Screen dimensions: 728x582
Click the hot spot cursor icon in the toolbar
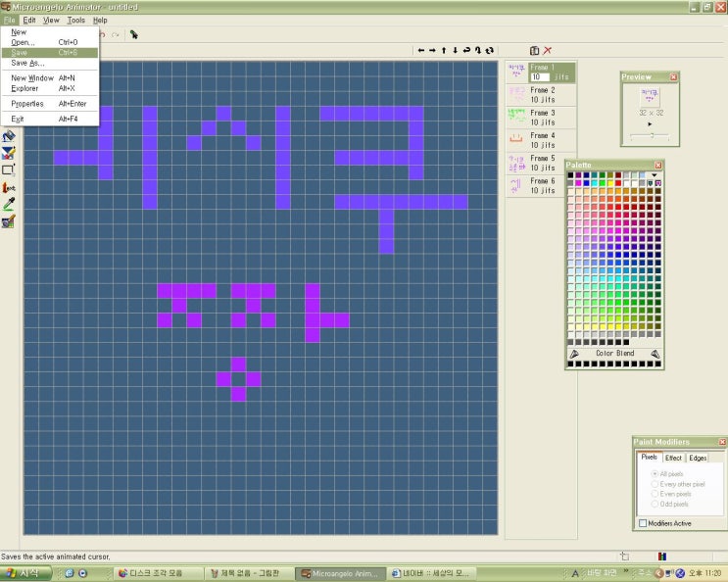click(x=133, y=34)
